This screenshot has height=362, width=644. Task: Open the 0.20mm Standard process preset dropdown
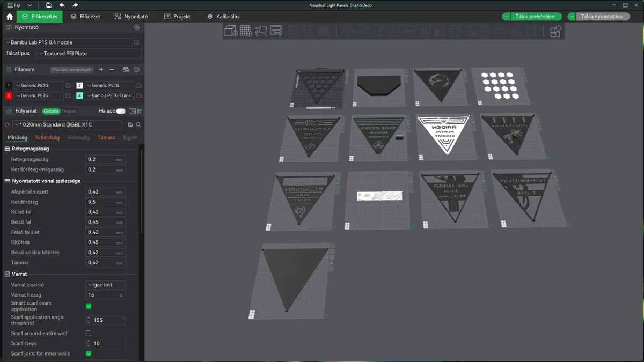[x=68, y=124]
